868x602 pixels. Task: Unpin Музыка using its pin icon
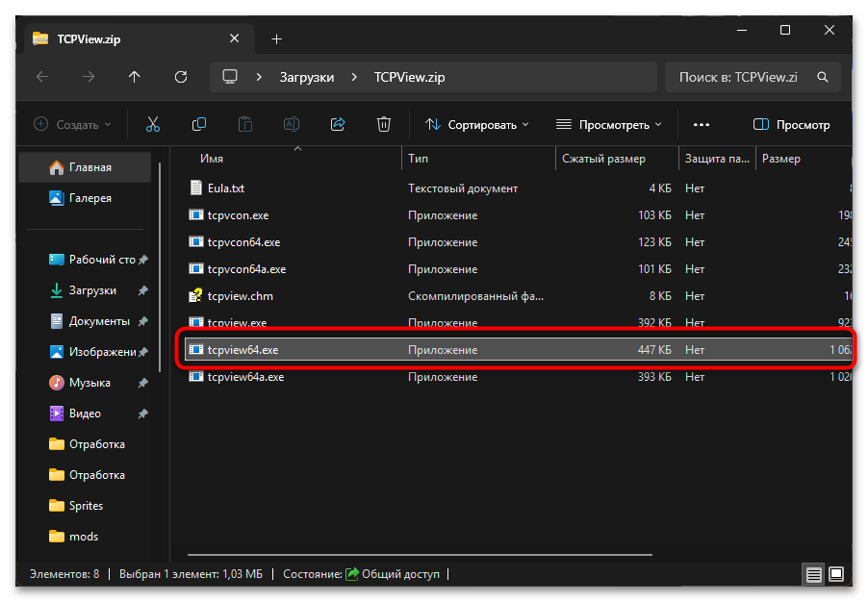tap(143, 383)
